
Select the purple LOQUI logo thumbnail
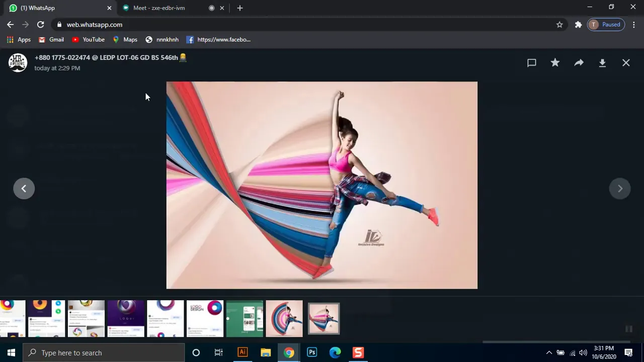tap(126, 319)
